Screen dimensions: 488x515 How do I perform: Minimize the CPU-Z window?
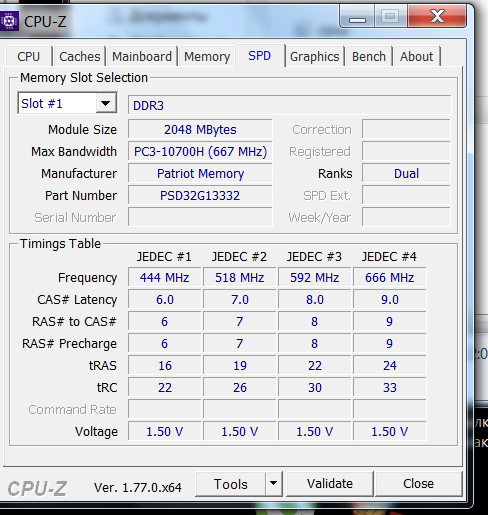click(x=357, y=17)
